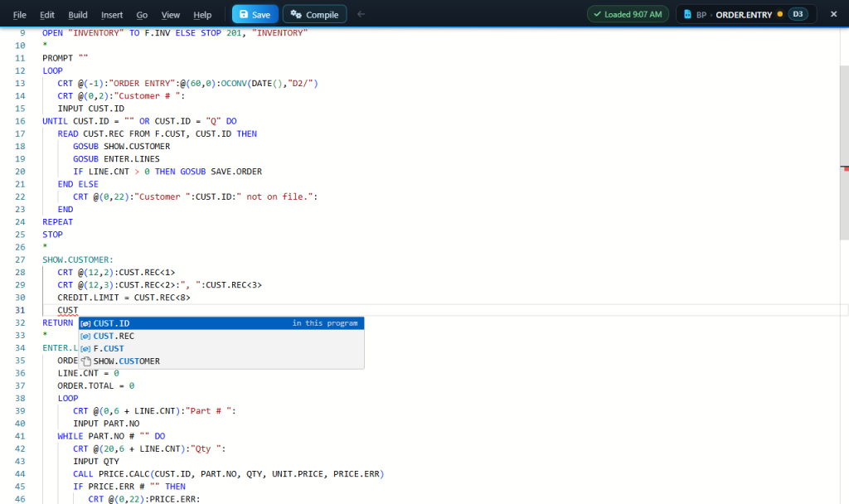Click END ELSE on line 21

point(78,184)
